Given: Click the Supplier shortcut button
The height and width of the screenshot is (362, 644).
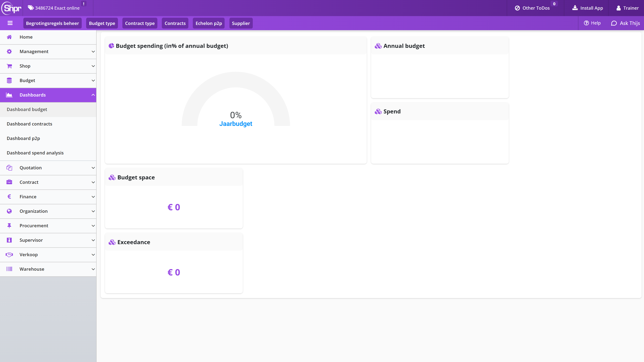Looking at the screenshot, I should (x=241, y=23).
